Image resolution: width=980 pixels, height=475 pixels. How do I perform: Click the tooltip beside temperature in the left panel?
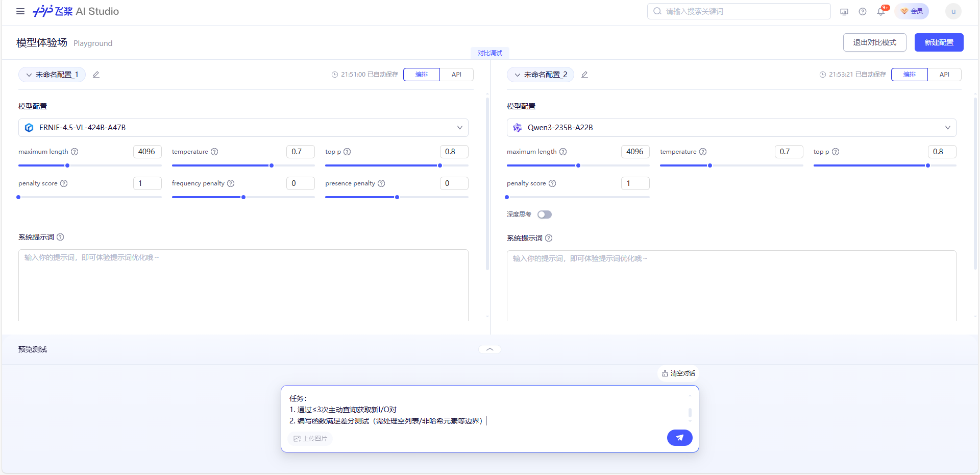(215, 151)
